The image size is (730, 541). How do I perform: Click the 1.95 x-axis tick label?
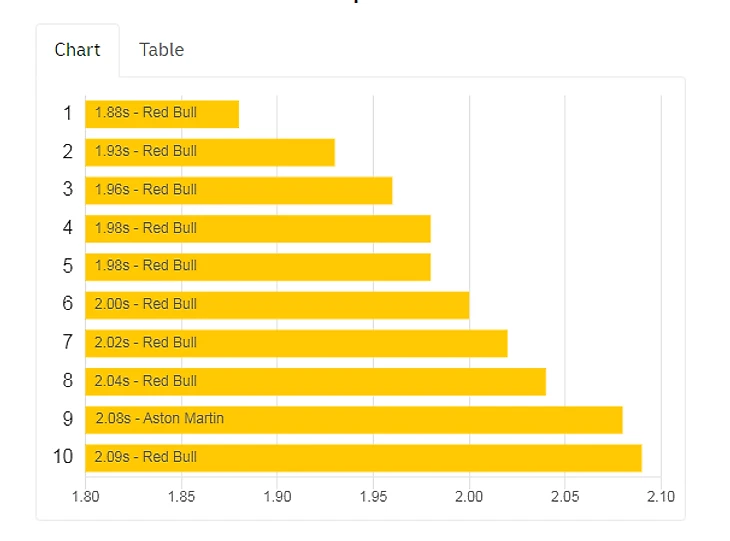(373, 496)
